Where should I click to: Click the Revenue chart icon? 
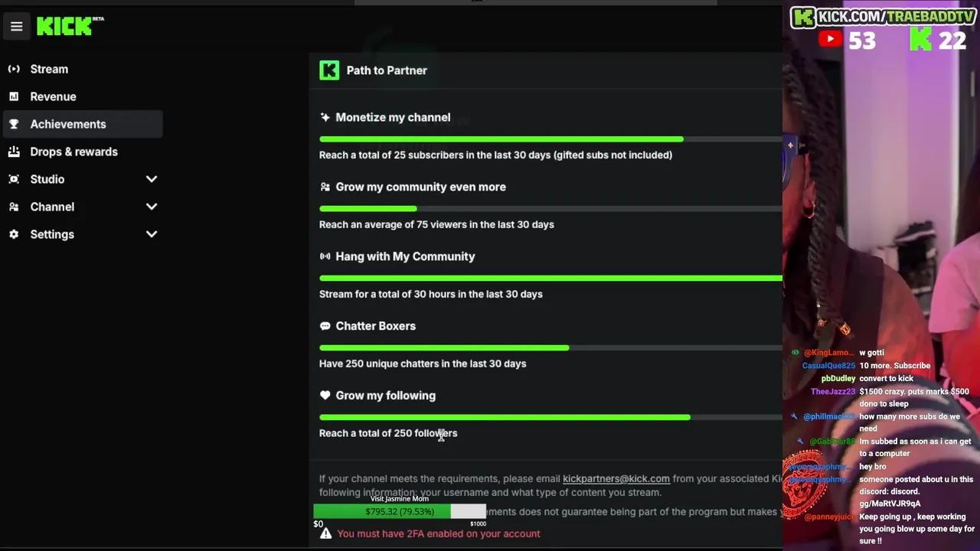[x=14, y=96]
